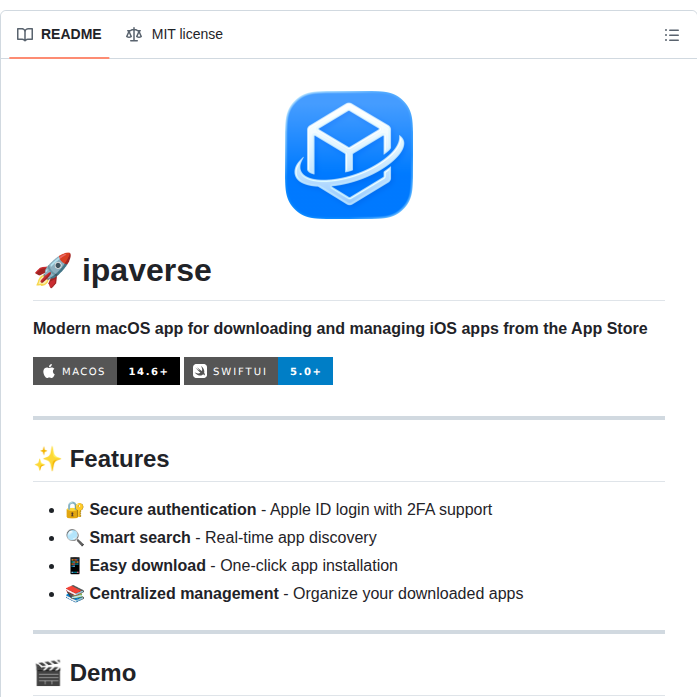This screenshot has width=697, height=697.
Task: Switch to the MIT license tab
Action: [x=174, y=34]
